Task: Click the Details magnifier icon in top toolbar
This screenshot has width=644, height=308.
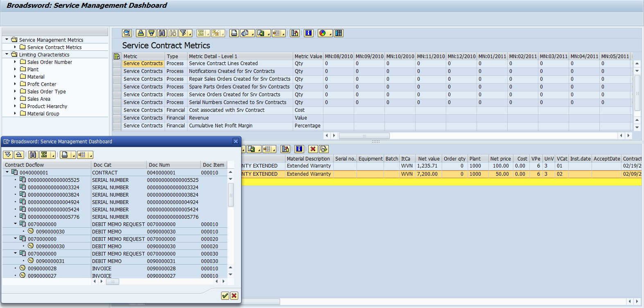Action: pos(127,33)
